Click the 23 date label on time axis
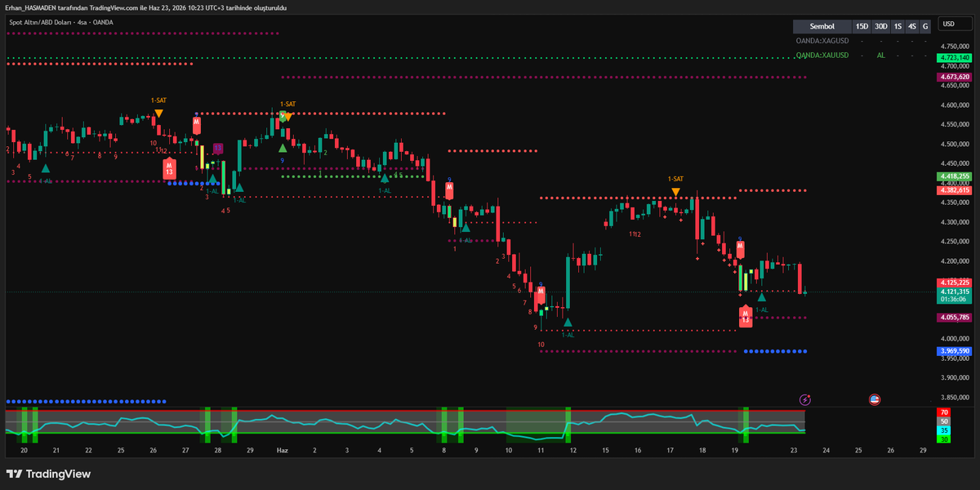980x490 pixels. [794, 450]
